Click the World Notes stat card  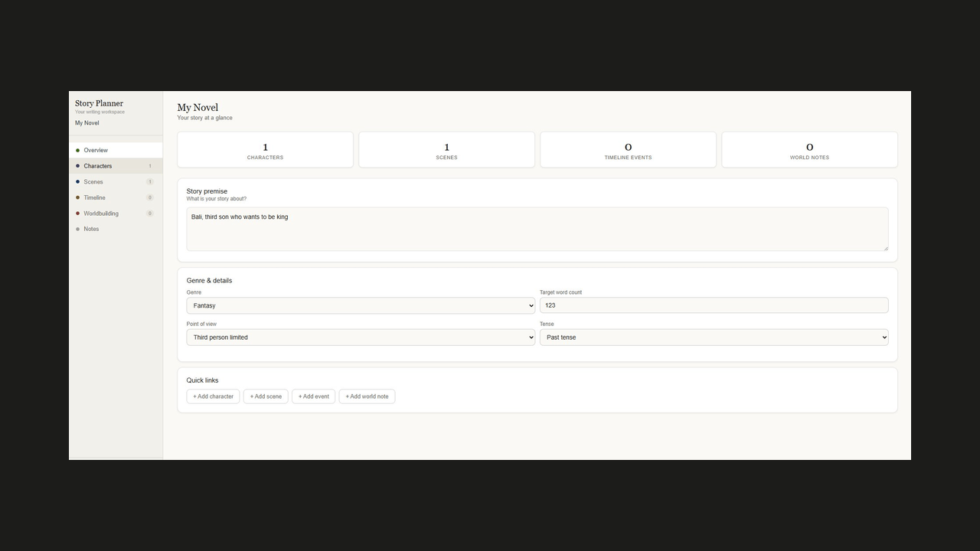click(809, 149)
